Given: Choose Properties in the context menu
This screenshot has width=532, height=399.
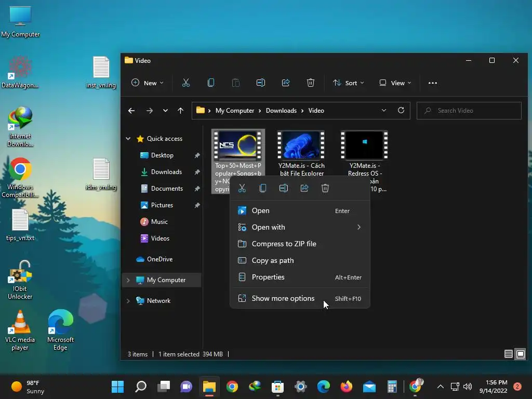Looking at the screenshot, I should tap(300, 277).
